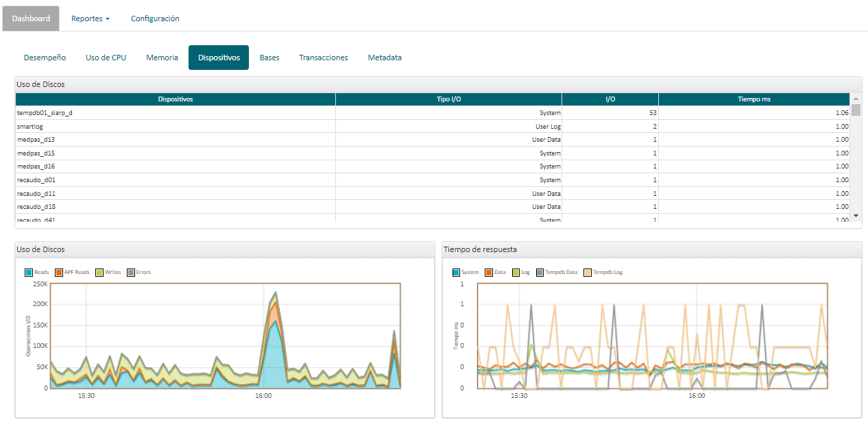Toggle APF Reads series in legend
Viewport: 868px width, 424px height.
(59, 273)
